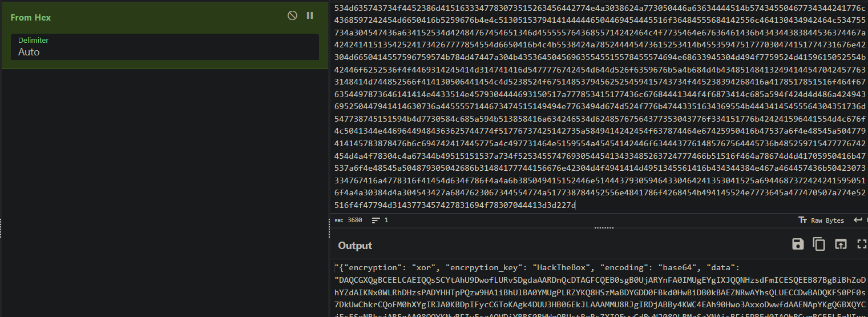Click the vertical splitter left of input pane
The height and width of the screenshot is (317, 868).
(x=330, y=228)
